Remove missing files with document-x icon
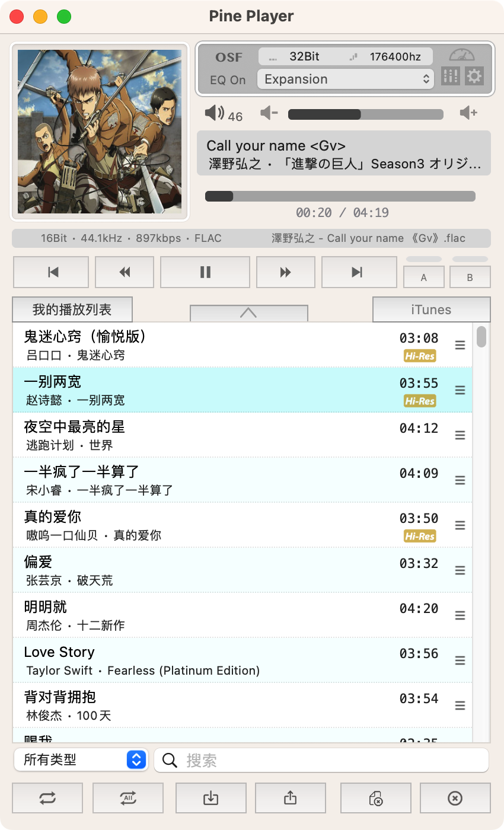This screenshot has height=830, width=504. [376, 798]
